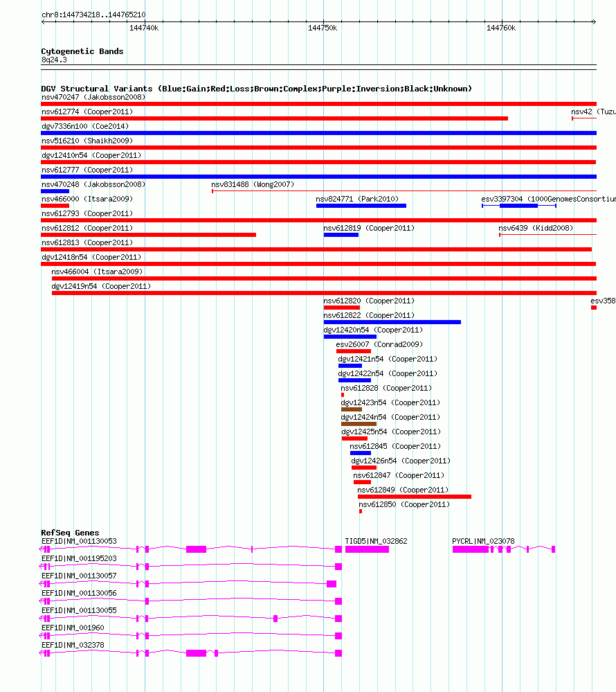Select the long red nsv612849 bar

(415, 497)
